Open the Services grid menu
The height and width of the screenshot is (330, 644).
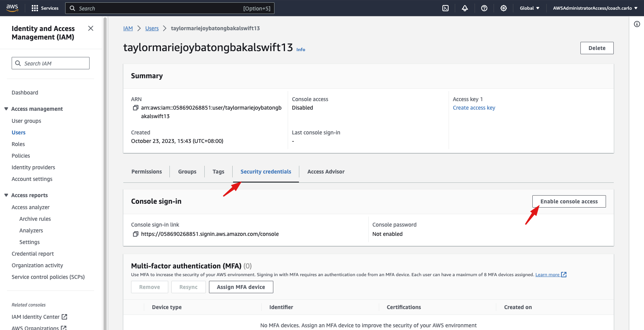45,8
